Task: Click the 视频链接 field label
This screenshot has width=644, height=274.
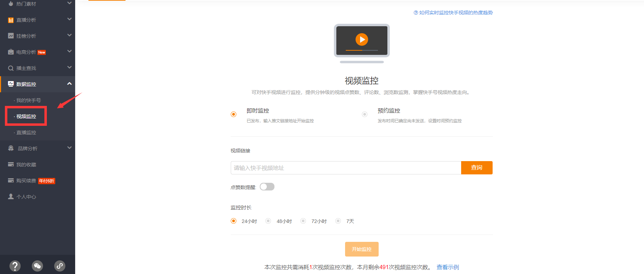Action: [241, 151]
